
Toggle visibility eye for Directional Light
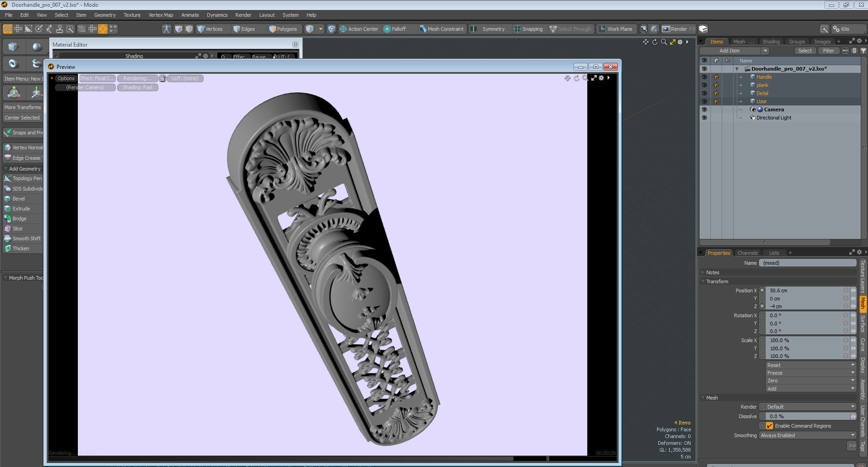click(704, 118)
